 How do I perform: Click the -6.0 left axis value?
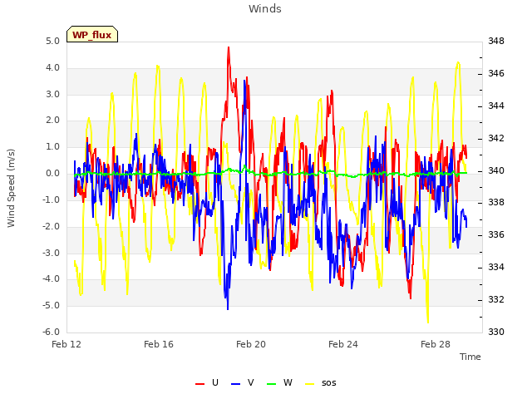click(52, 332)
